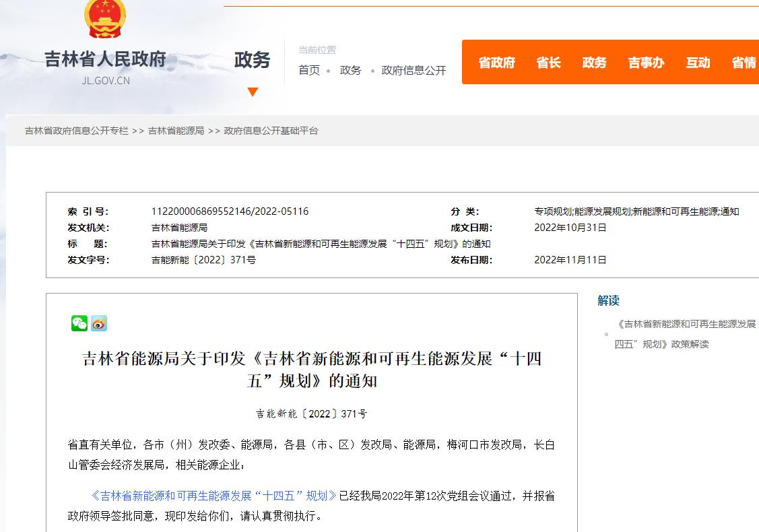Open 政府信息公开 from the breadcrumb

pos(414,70)
